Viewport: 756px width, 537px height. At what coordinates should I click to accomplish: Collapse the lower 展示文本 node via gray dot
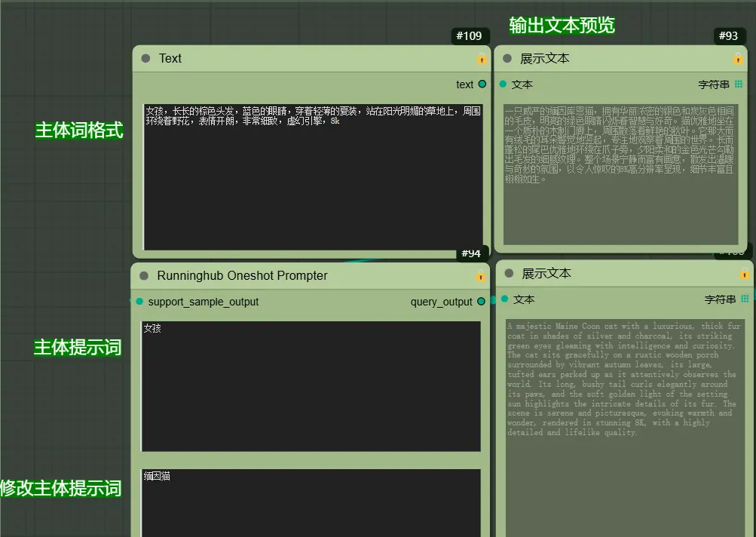509,273
